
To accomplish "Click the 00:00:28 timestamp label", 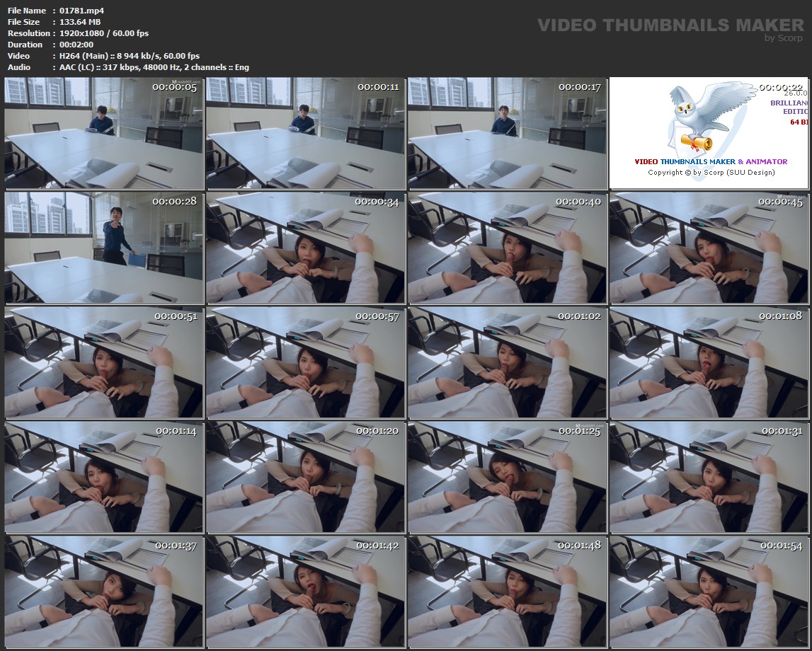I will point(175,202).
